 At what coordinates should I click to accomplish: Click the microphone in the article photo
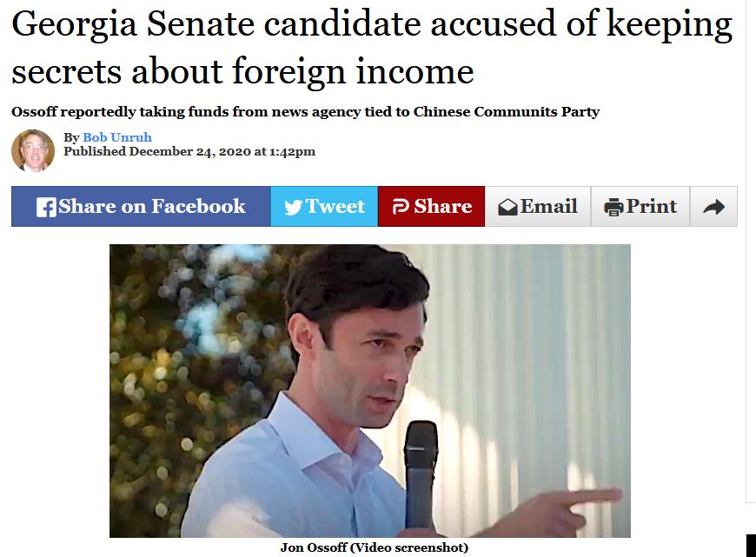pyautogui.click(x=421, y=474)
